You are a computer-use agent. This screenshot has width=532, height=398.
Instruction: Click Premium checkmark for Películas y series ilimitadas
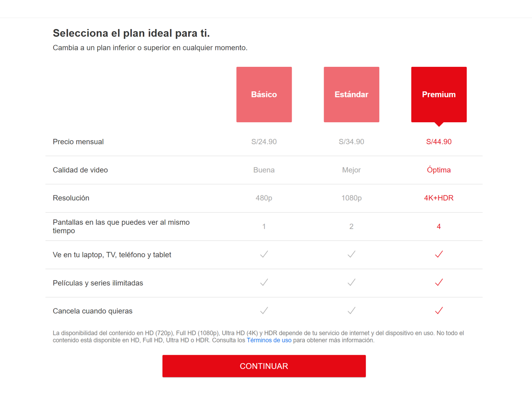coord(439,282)
